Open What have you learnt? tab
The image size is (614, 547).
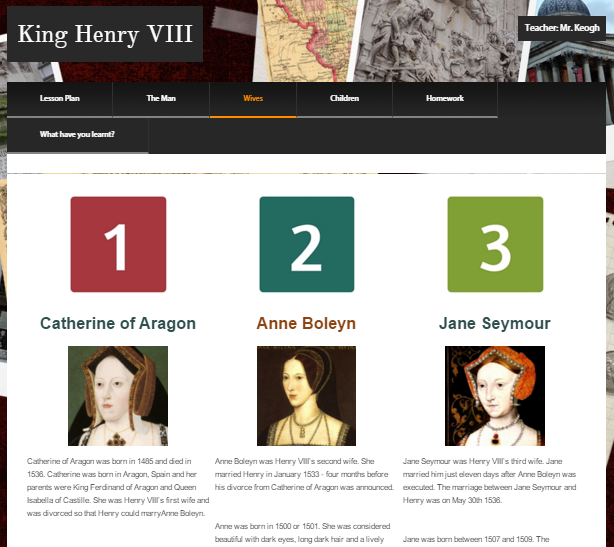coord(78,134)
